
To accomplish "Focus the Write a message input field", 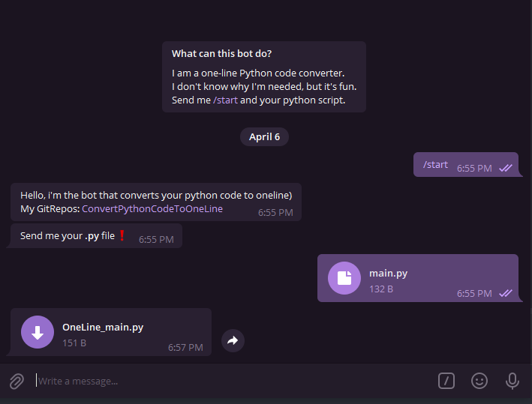I will 234,382.
